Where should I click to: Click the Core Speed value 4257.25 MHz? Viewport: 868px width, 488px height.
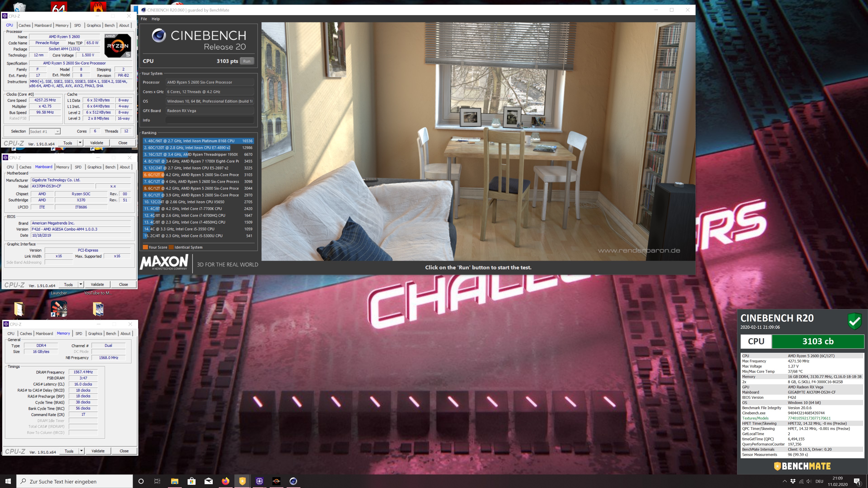point(45,100)
